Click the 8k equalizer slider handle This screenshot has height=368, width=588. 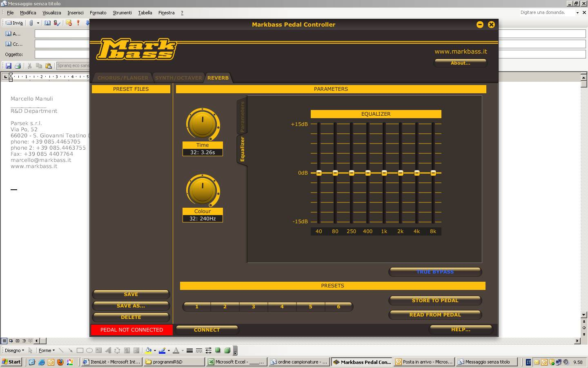point(433,173)
